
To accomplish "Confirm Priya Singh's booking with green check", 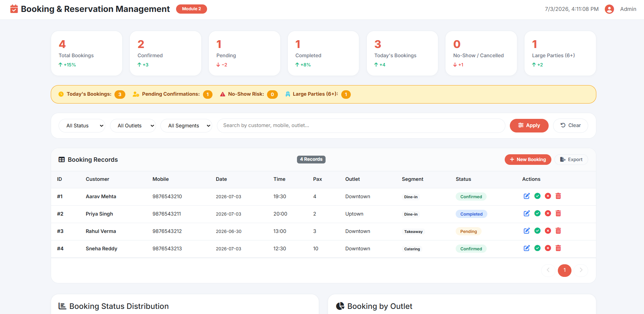I will (x=537, y=214).
